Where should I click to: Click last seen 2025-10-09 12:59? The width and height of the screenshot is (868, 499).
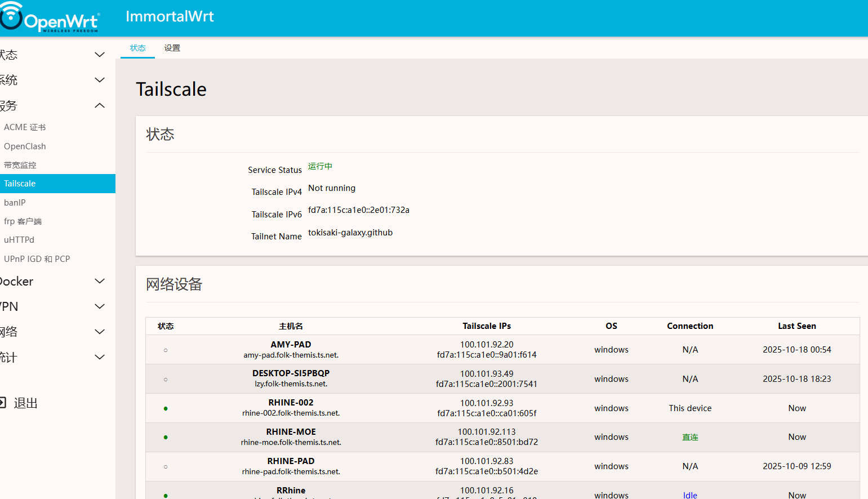(x=797, y=466)
